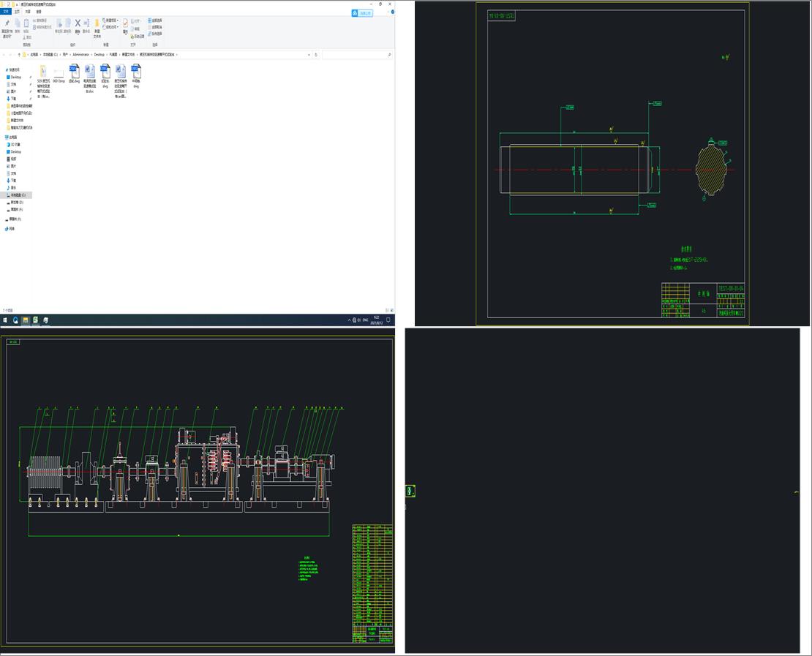812x656 pixels.
Task: Open the taskbar search icon
Action: (15, 320)
